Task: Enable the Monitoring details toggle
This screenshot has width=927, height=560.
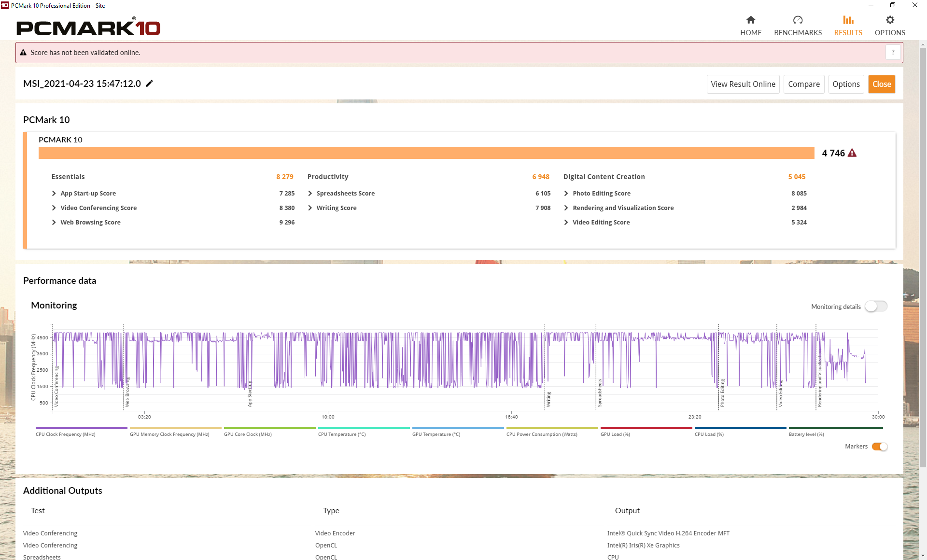Action: pos(876,307)
